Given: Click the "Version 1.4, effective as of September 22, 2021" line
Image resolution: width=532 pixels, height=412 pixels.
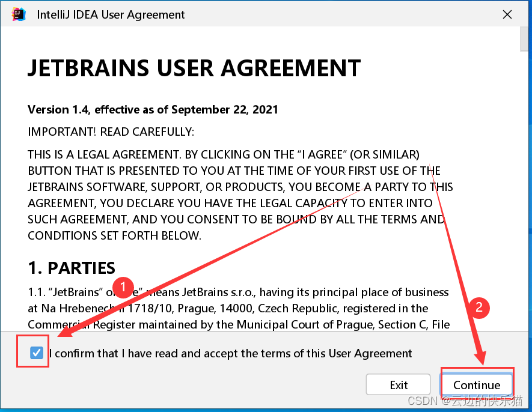Looking at the screenshot, I should click(x=153, y=109).
